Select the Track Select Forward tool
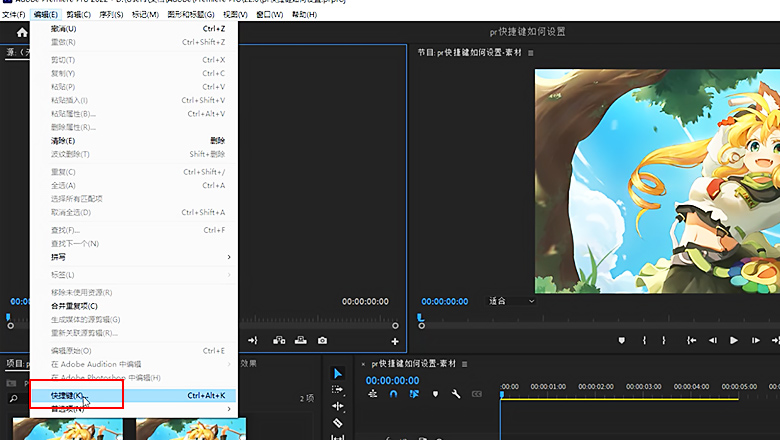 point(338,390)
